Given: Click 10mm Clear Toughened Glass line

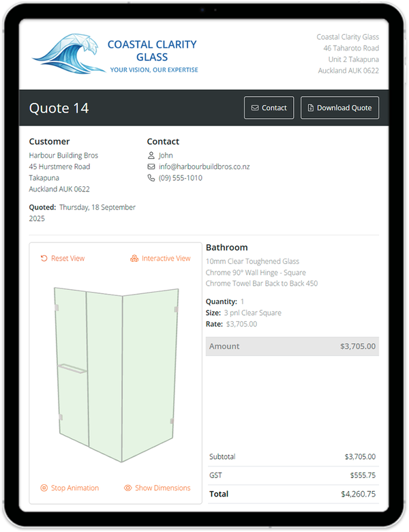Looking at the screenshot, I should click(253, 261).
